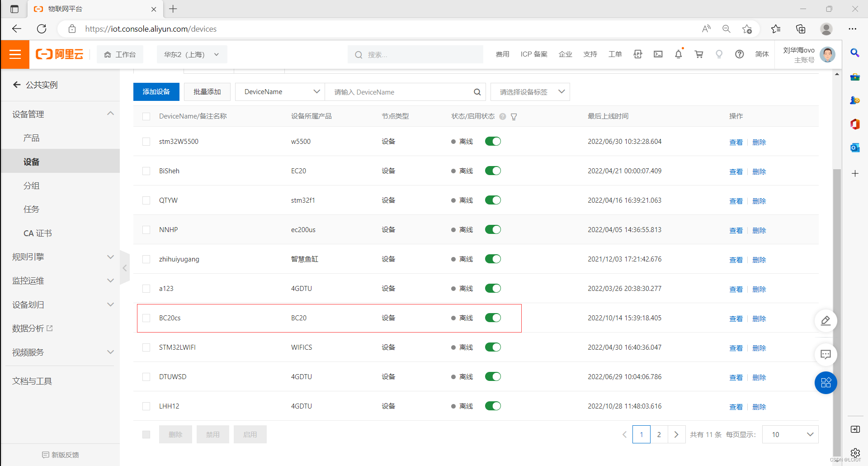Collapse the sidebar with the side handle
Viewport: 868px width, 466px height.
(125, 268)
